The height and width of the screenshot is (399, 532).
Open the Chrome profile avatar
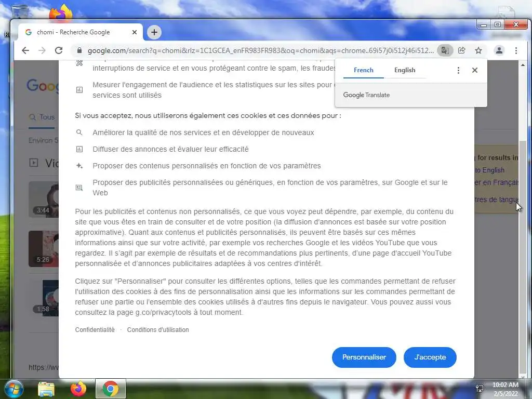click(499, 50)
